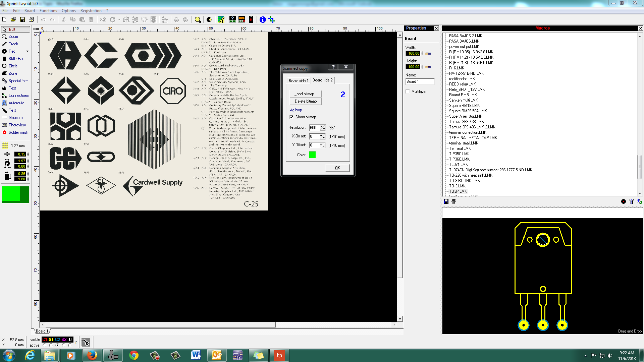The image size is (644, 362).
Task: Open the File menu
Action: [5, 11]
